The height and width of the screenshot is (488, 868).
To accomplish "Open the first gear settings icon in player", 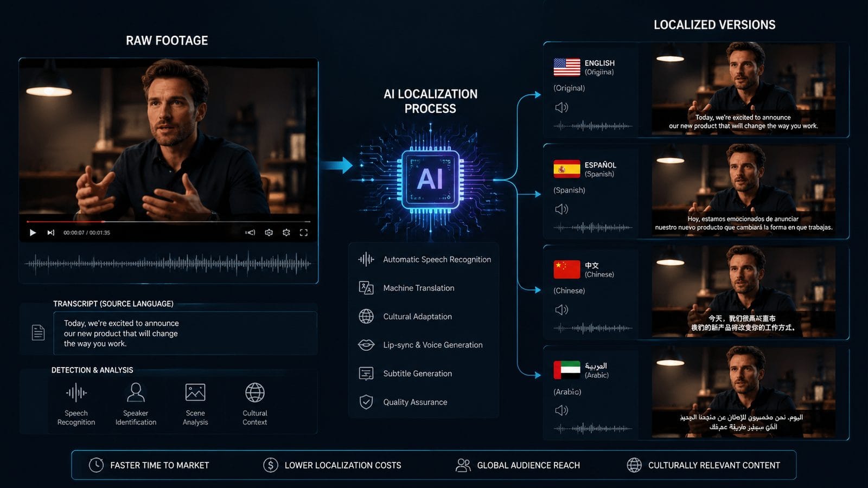I will (x=269, y=233).
